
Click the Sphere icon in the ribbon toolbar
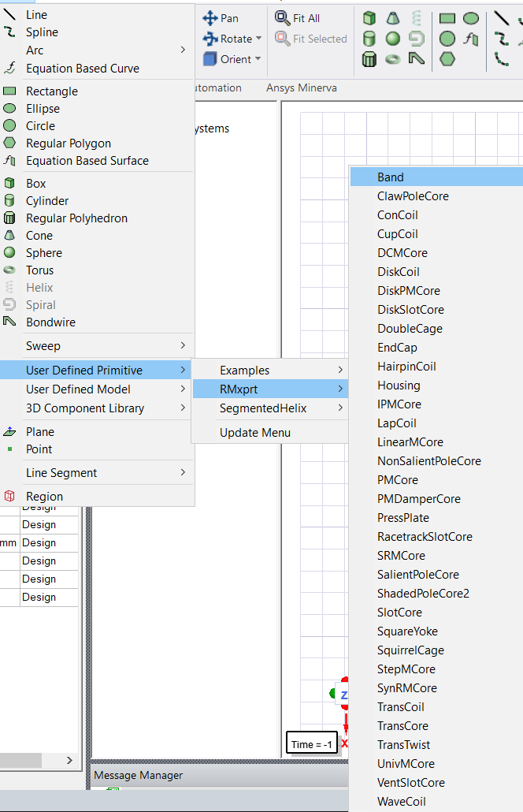click(x=392, y=39)
